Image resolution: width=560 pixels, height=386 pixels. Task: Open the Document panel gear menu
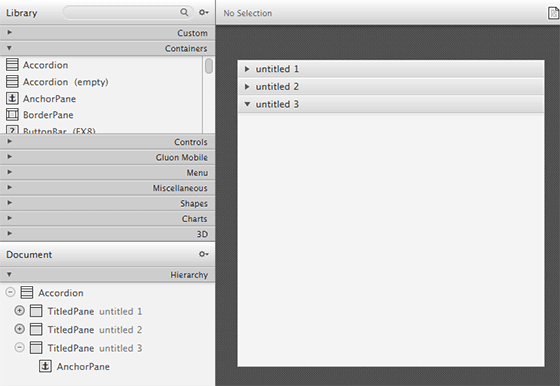[x=204, y=254]
